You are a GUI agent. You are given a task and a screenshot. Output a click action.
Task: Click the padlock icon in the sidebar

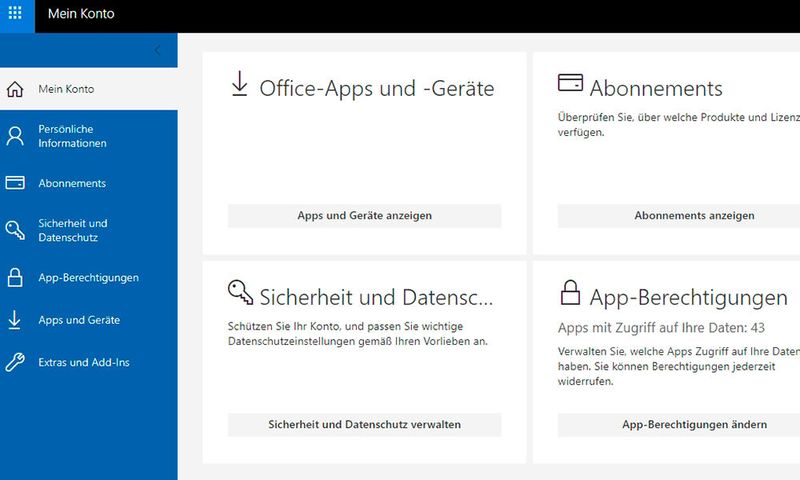[x=15, y=277]
